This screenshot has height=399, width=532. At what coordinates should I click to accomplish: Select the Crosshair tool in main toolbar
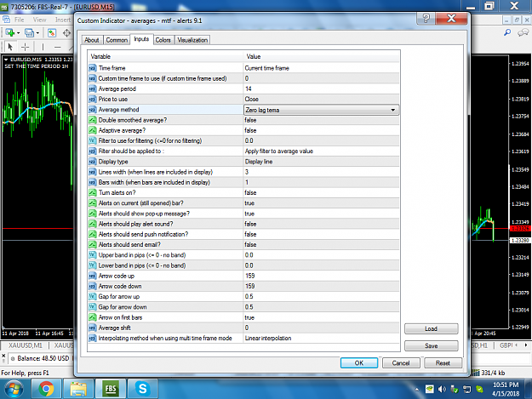point(25,47)
